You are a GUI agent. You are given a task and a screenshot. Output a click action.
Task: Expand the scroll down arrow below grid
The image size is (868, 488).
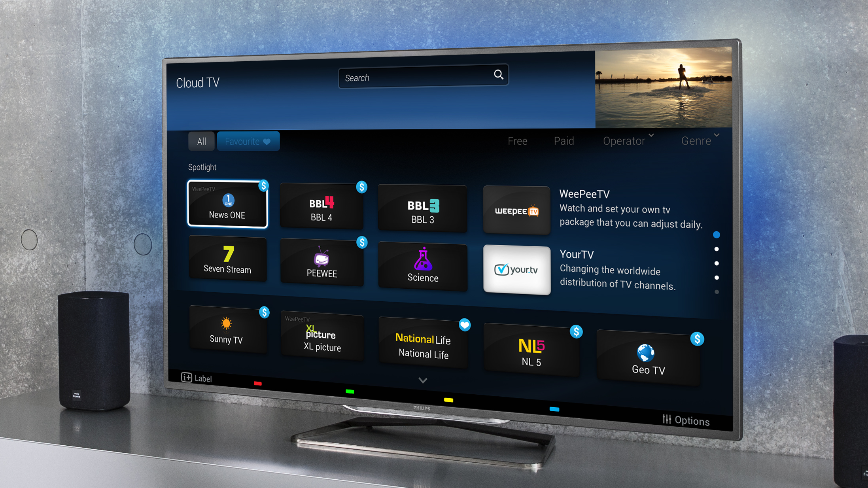click(x=423, y=380)
